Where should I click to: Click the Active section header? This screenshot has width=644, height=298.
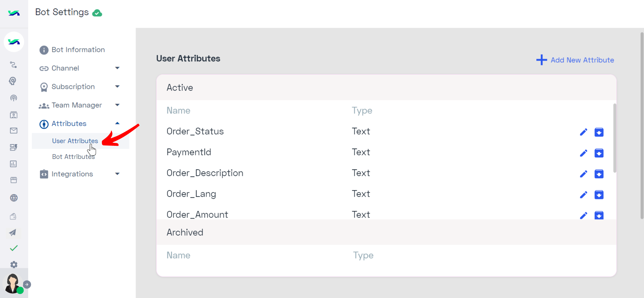386,87
